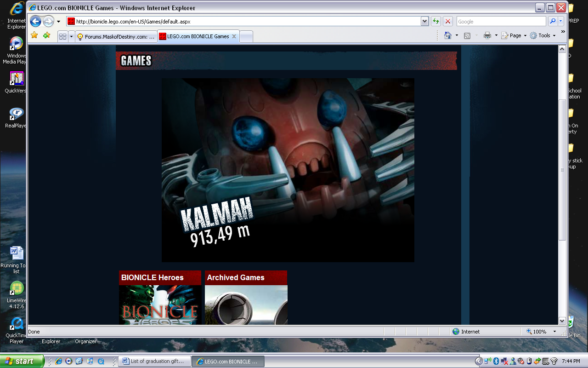Open the recent pages dropdown beside Forward
This screenshot has width=588, height=368.
pos(58,22)
